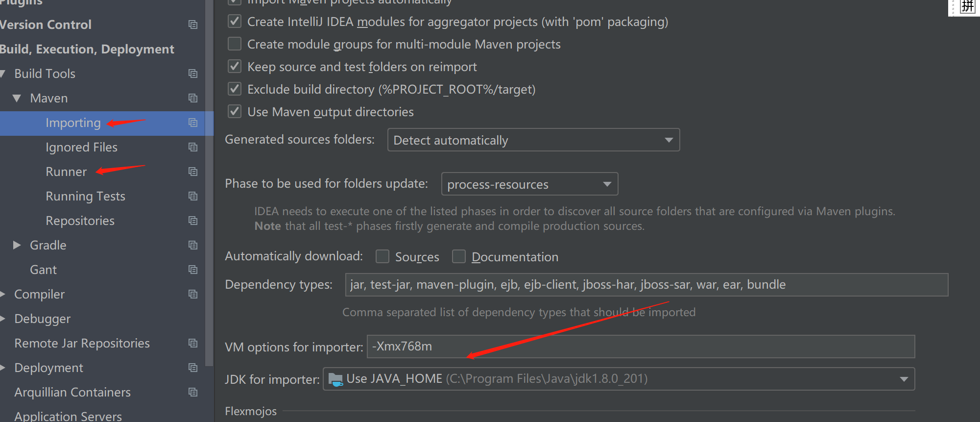
Task: Open the Generated sources folders dropdown
Action: point(669,140)
